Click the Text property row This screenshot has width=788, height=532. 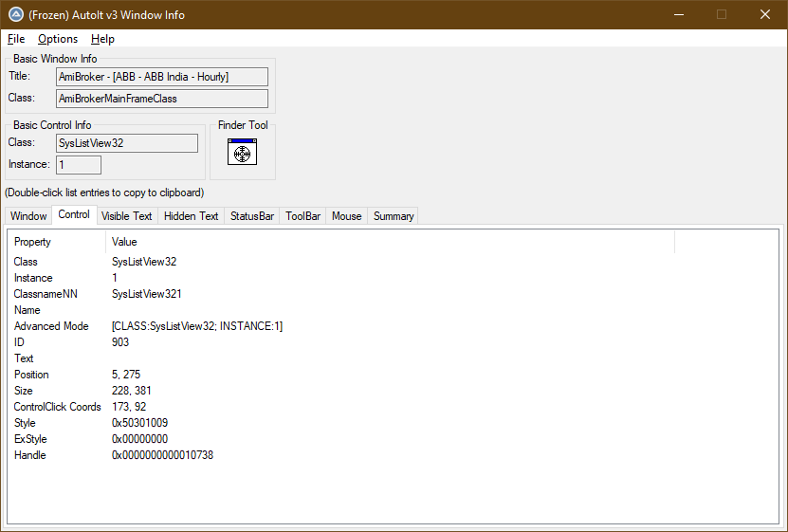tap(24, 358)
